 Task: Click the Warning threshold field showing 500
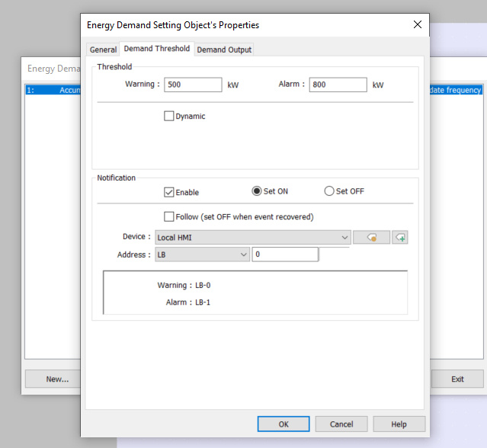[x=193, y=85]
